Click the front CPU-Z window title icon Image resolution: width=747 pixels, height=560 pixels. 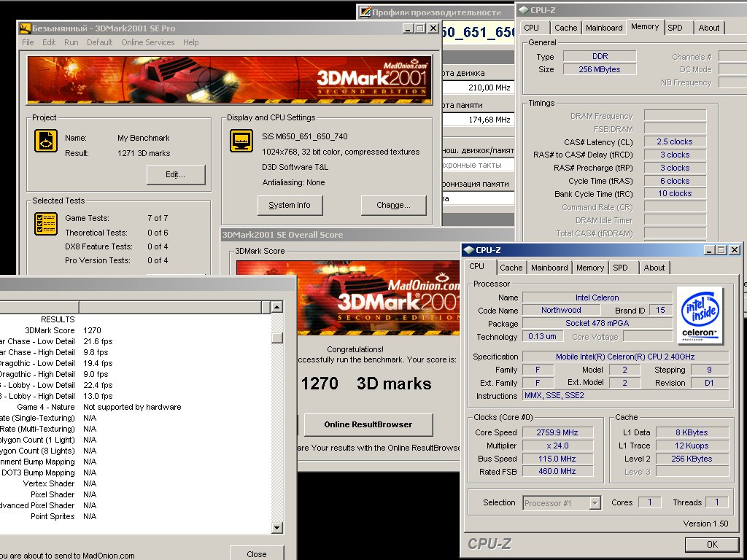pyautogui.click(x=469, y=250)
